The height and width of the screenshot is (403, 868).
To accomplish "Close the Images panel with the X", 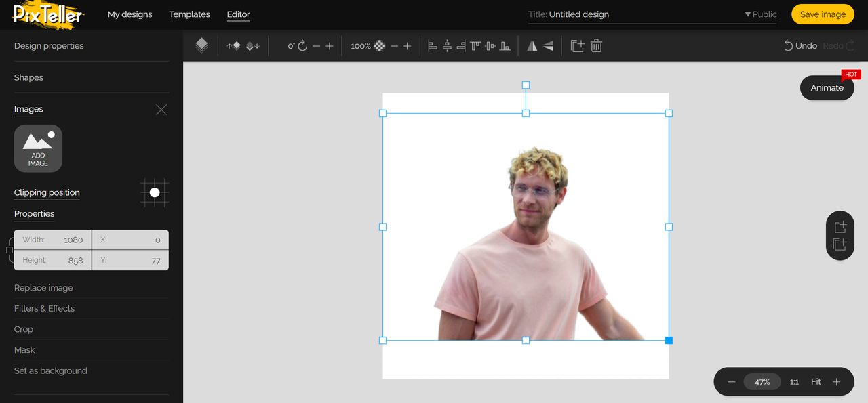I will [161, 110].
